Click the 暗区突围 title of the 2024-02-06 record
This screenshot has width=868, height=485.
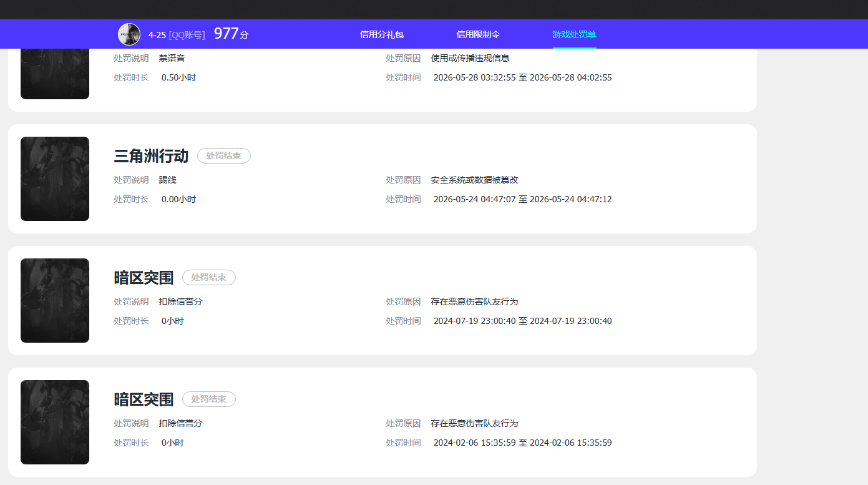tap(144, 399)
